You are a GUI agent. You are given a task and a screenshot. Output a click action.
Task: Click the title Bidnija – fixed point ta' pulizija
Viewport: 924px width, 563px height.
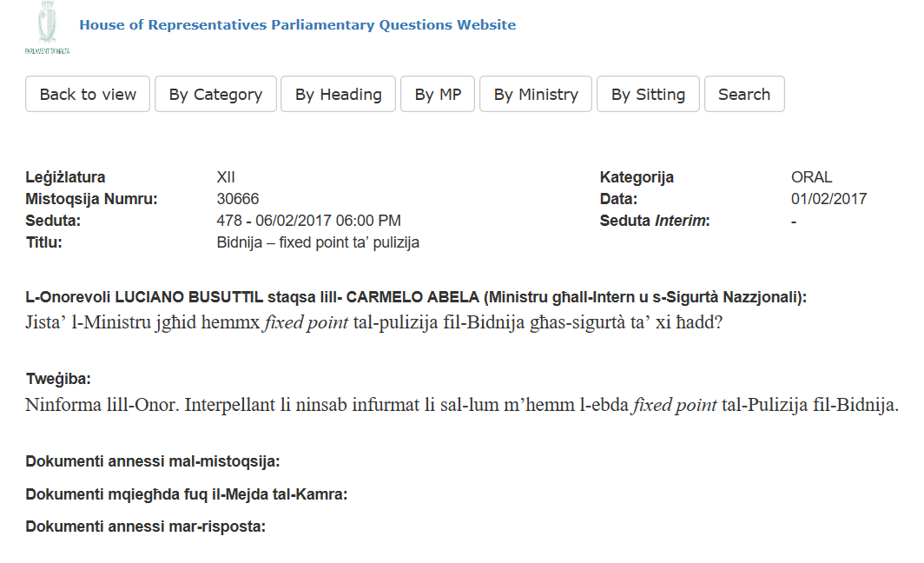(318, 242)
